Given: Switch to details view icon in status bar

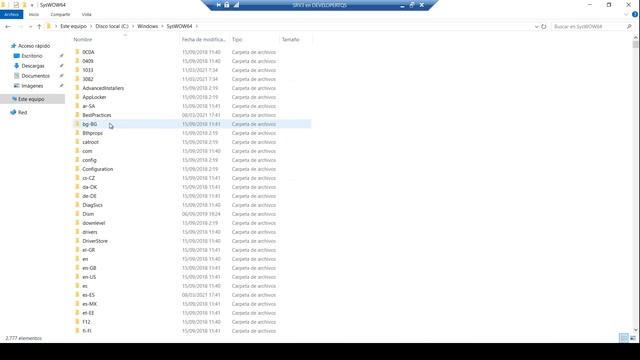Looking at the screenshot, I should click(x=624, y=338).
